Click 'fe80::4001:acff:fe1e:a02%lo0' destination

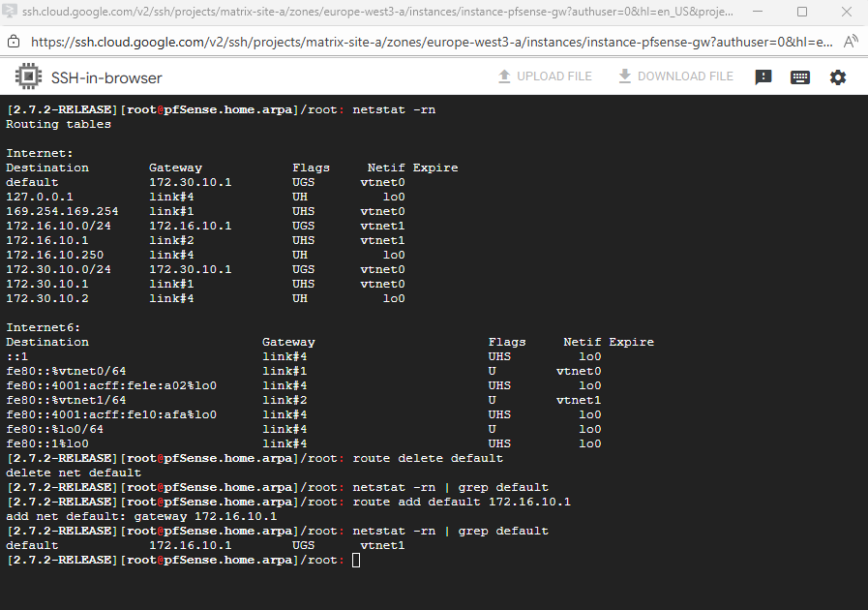pos(111,385)
